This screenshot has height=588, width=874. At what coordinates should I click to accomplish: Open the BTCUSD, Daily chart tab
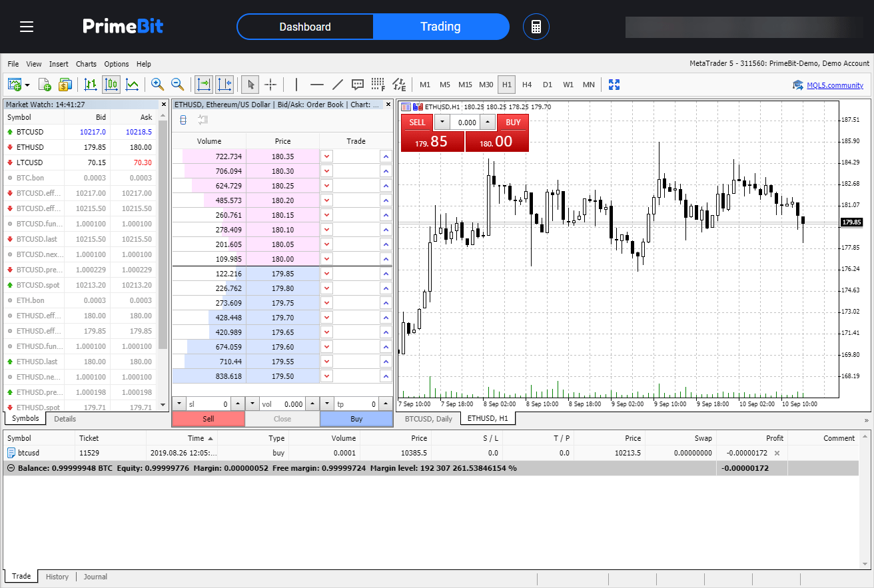[x=428, y=419]
